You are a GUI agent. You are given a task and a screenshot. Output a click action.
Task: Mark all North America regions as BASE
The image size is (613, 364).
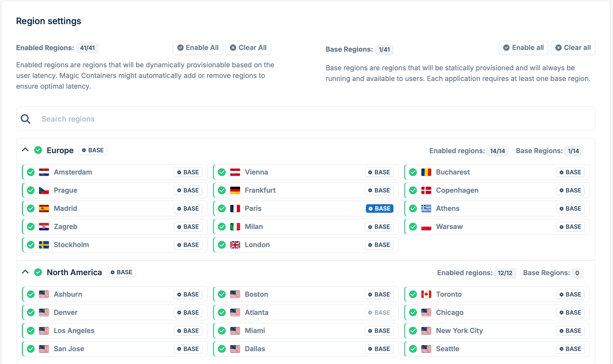click(x=121, y=272)
